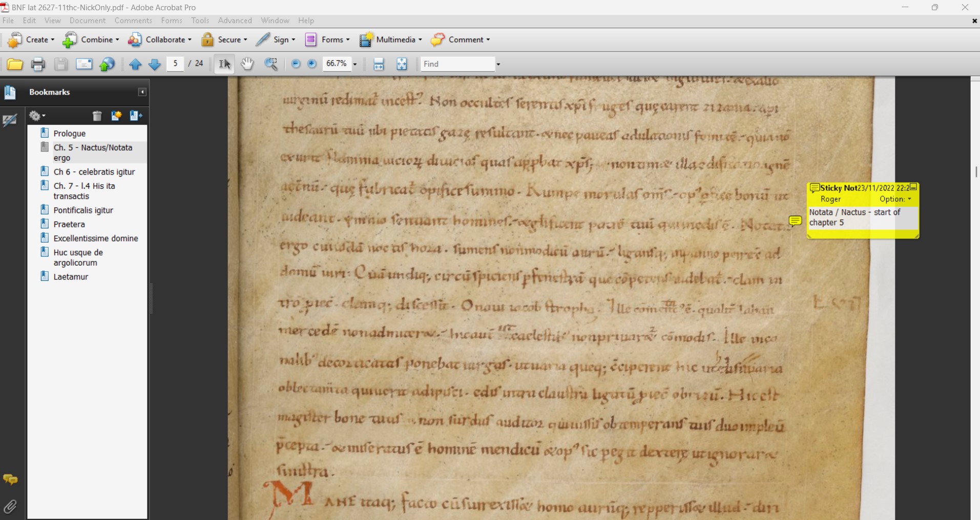The height and width of the screenshot is (520, 980).
Task: Click the Find search box
Action: point(457,64)
